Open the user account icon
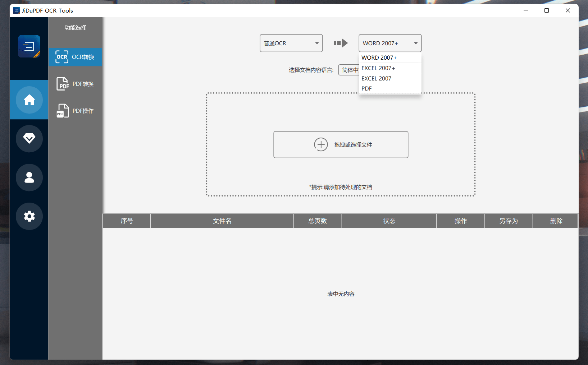The height and width of the screenshot is (365, 588). pyautogui.click(x=29, y=177)
